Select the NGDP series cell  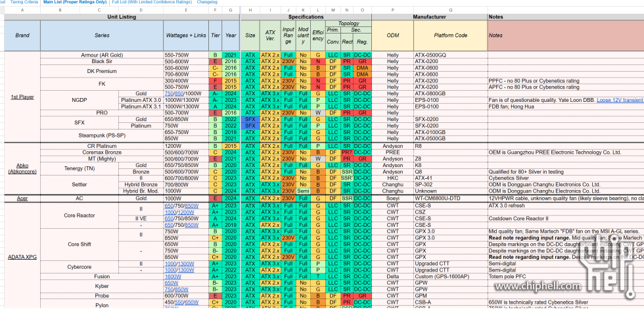click(80, 100)
